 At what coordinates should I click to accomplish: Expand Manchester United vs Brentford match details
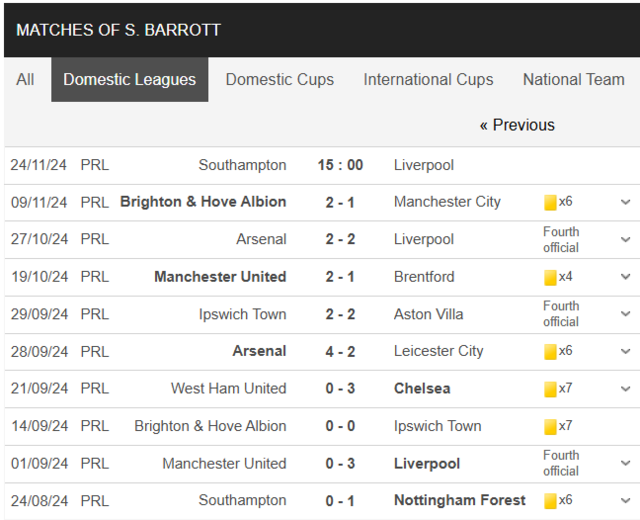625,277
